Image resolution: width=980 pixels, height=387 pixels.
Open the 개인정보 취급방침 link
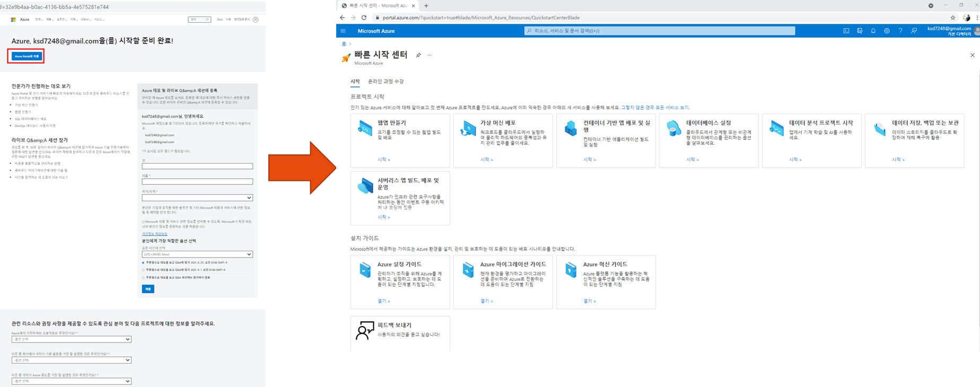154,234
